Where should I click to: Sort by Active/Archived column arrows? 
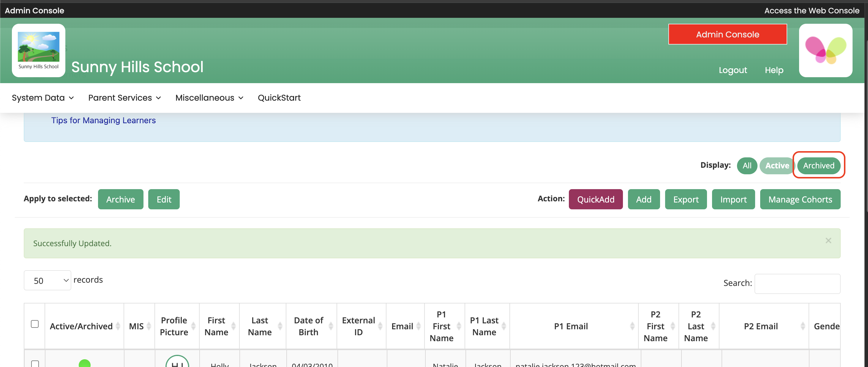(x=118, y=326)
